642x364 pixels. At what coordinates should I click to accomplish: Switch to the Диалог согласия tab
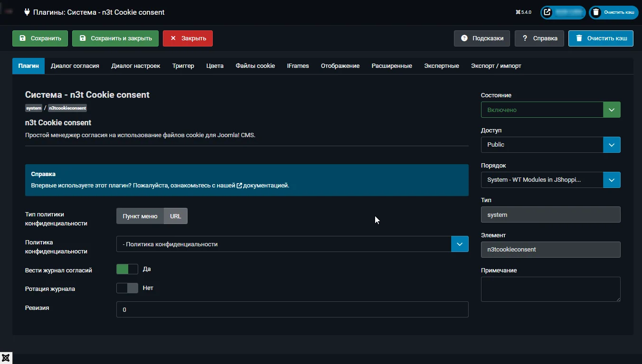tap(75, 66)
